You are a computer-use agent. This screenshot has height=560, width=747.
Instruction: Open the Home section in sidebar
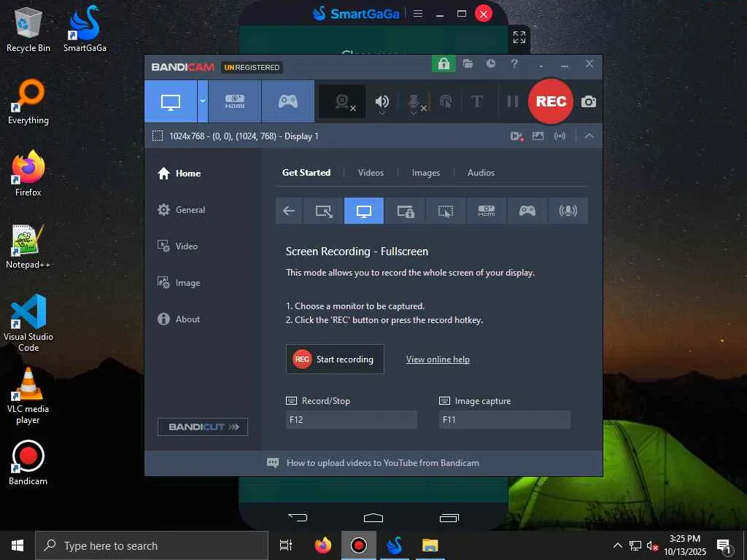click(x=179, y=174)
